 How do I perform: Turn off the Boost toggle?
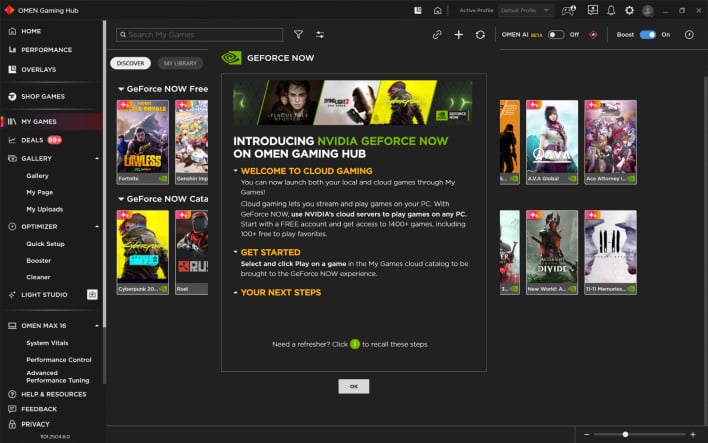tap(648, 34)
